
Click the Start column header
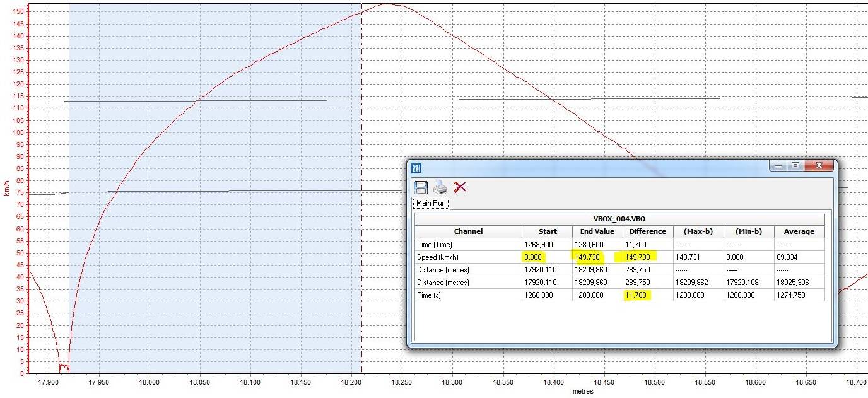[547, 231]
